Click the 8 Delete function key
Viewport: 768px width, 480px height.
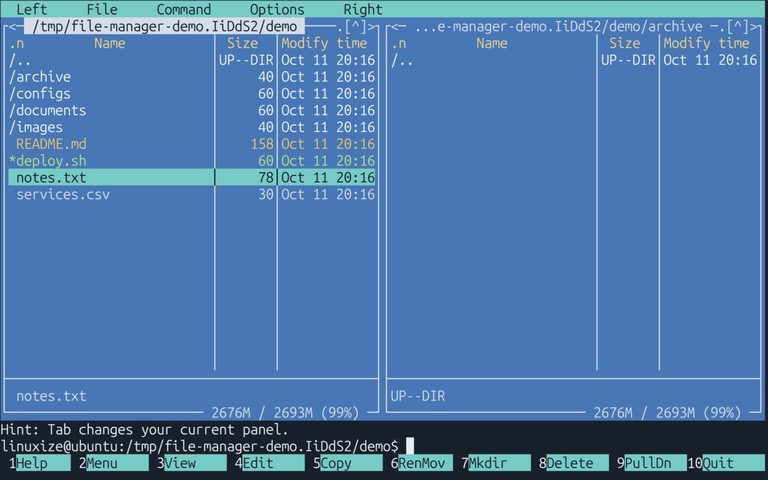point(574,463)
